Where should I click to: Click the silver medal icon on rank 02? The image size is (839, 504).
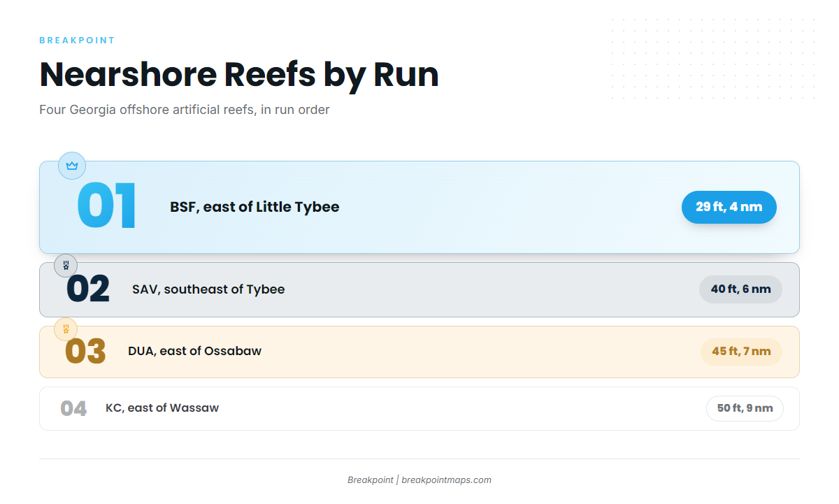coord(66,266)
